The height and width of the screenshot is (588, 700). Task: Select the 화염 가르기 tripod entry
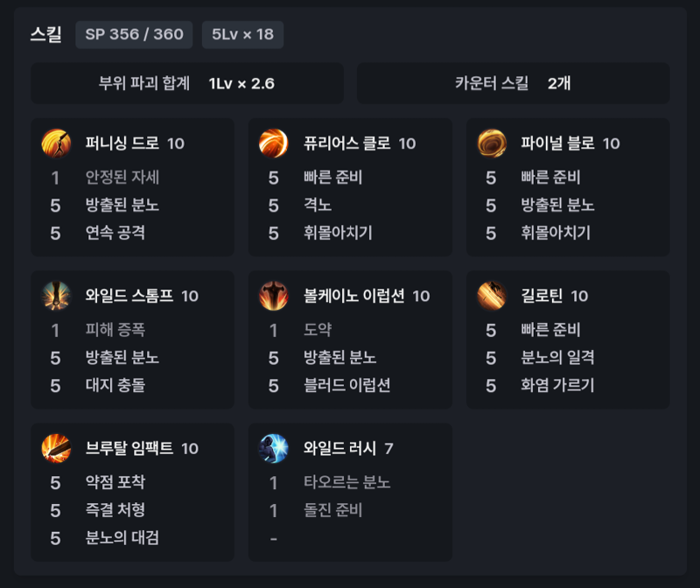pyautogui.click(x=557, y=385)
